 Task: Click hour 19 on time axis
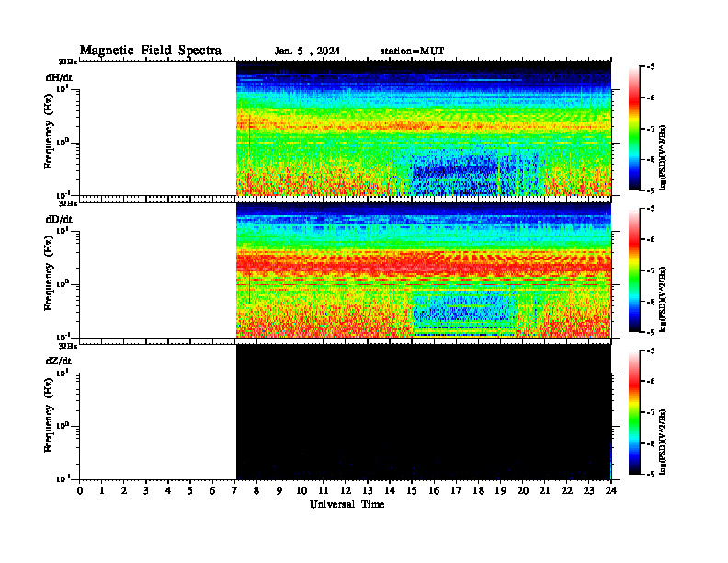coord(500,491)
